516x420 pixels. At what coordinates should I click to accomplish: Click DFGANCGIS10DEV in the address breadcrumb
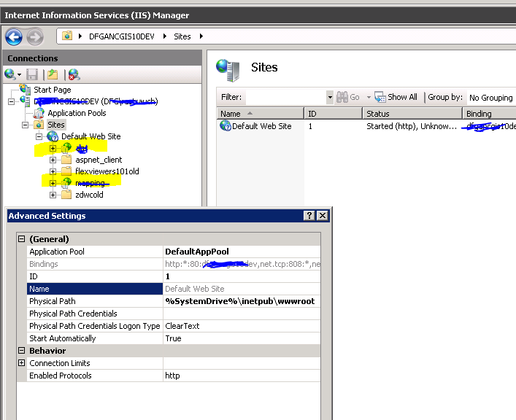point(121,36)
